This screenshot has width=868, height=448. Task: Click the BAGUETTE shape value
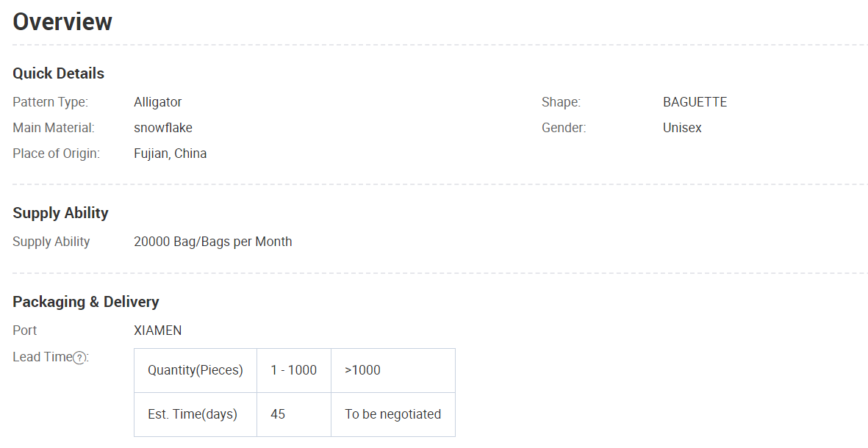[x=695, y=102]
